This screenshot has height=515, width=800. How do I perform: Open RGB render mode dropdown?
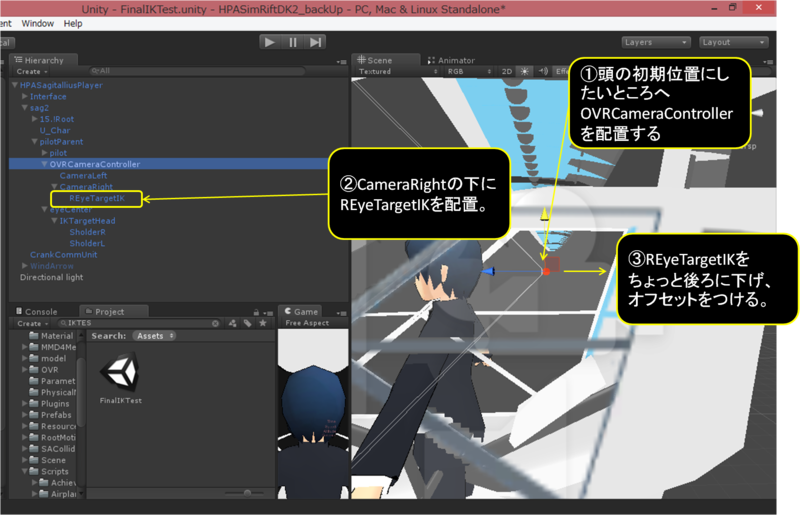coord(469,71)
